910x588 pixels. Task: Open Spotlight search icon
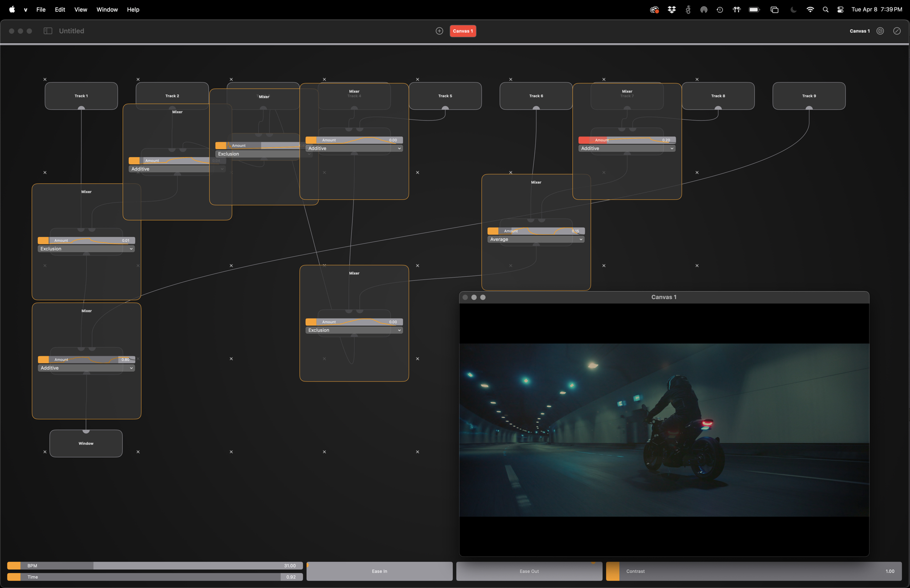825,10
